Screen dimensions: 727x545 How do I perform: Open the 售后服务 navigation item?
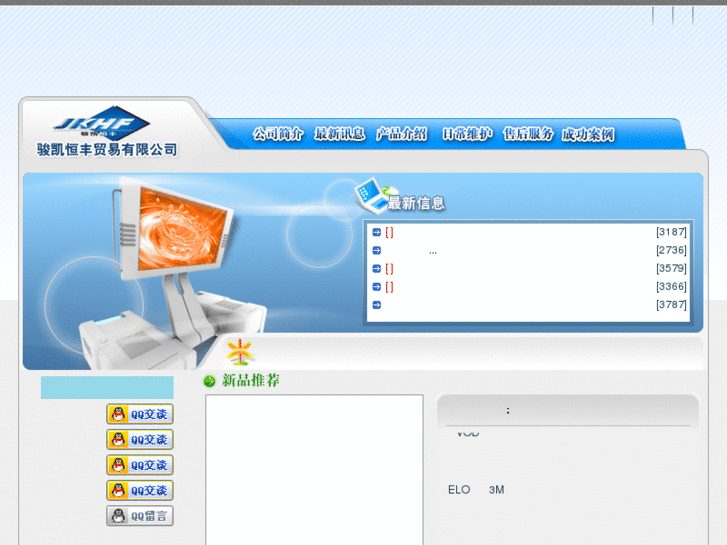528,135
